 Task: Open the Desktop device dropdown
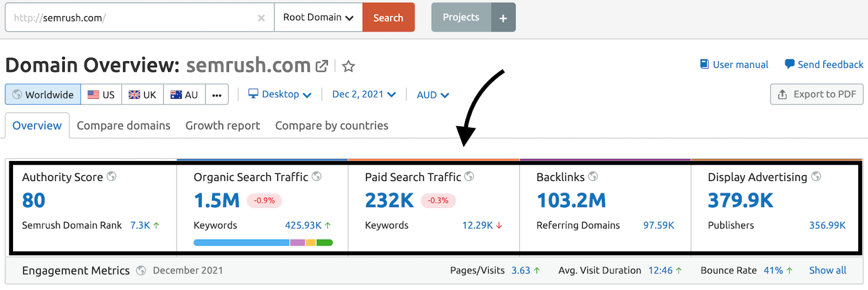tap(280, 94)
